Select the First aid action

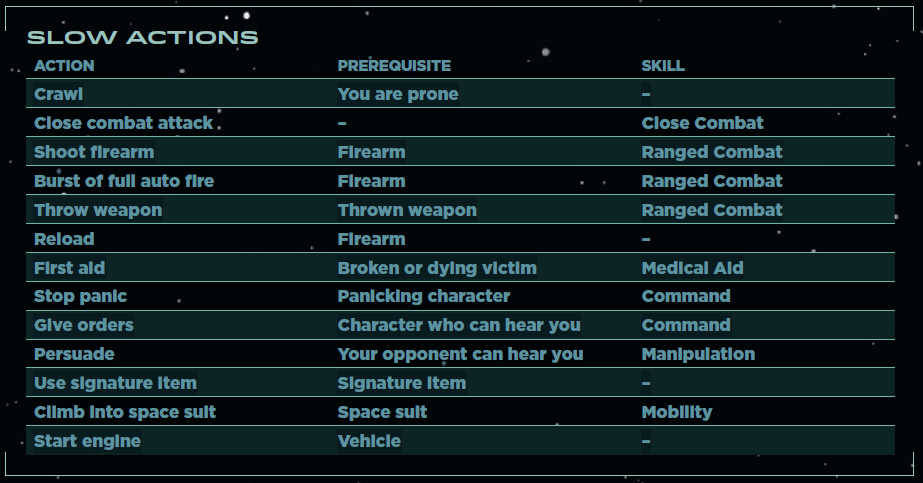[x=69, y=268]
